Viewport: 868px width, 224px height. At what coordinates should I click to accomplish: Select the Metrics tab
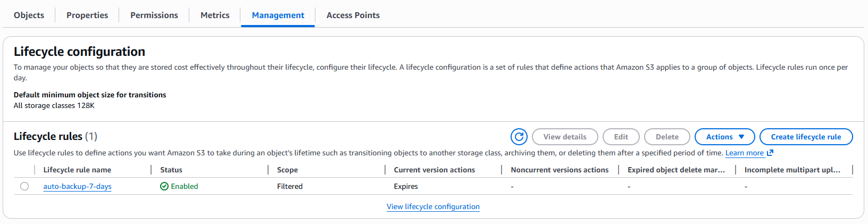(x=215, y=15)
